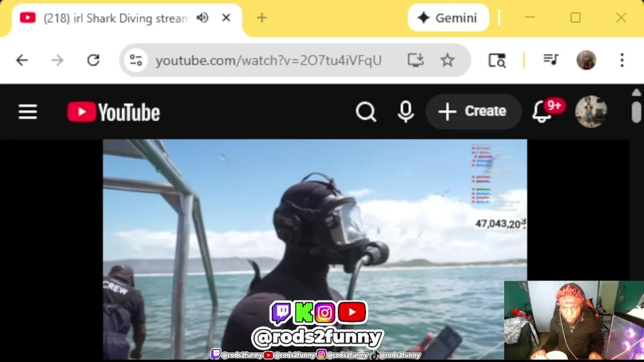644x362 pixels.
Task: Open YouTube account avatar menu
Action: tap(591, 112)
